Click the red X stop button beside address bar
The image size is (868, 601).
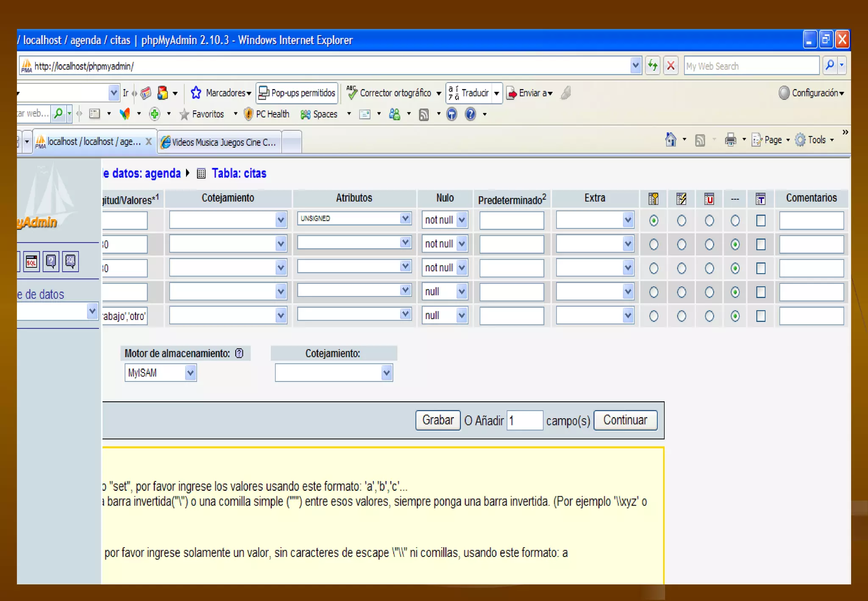(x=670, y=66)
